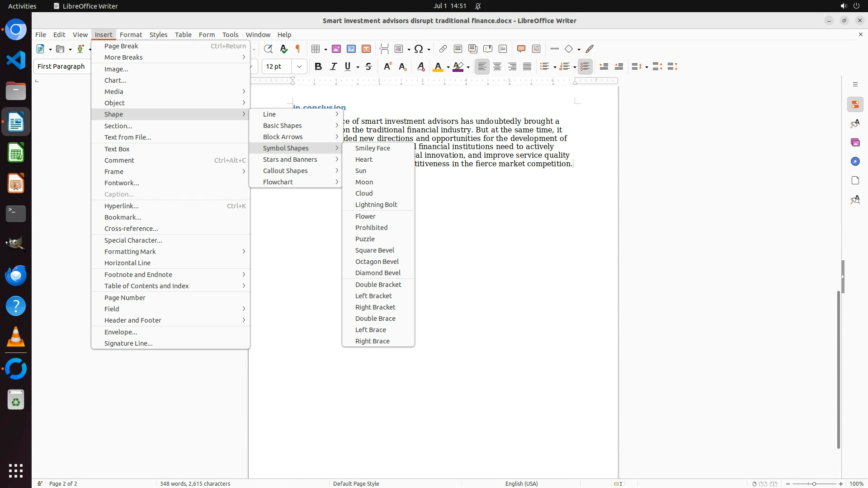Toggle Bold formatting on

pos(318,66)
